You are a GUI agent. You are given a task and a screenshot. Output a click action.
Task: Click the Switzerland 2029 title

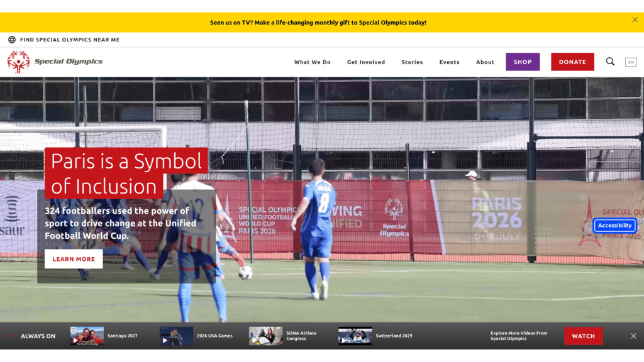tap(394, 336)
